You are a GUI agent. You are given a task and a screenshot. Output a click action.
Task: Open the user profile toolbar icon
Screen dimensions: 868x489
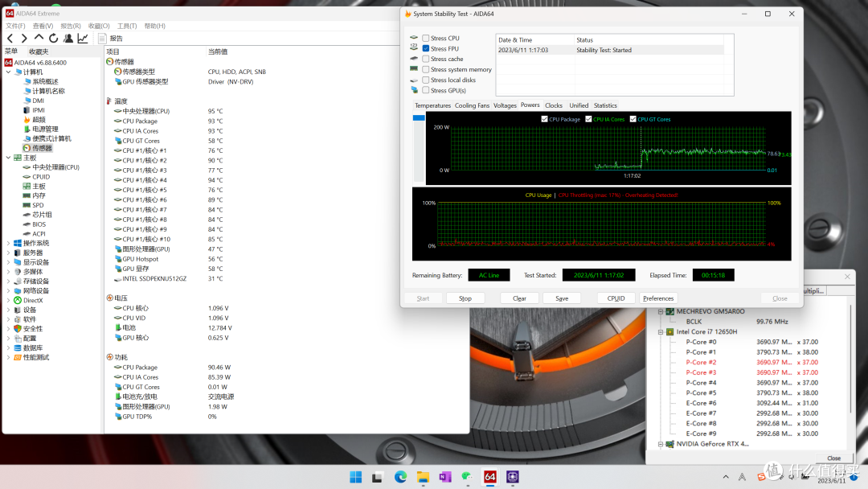pos(68,38)
